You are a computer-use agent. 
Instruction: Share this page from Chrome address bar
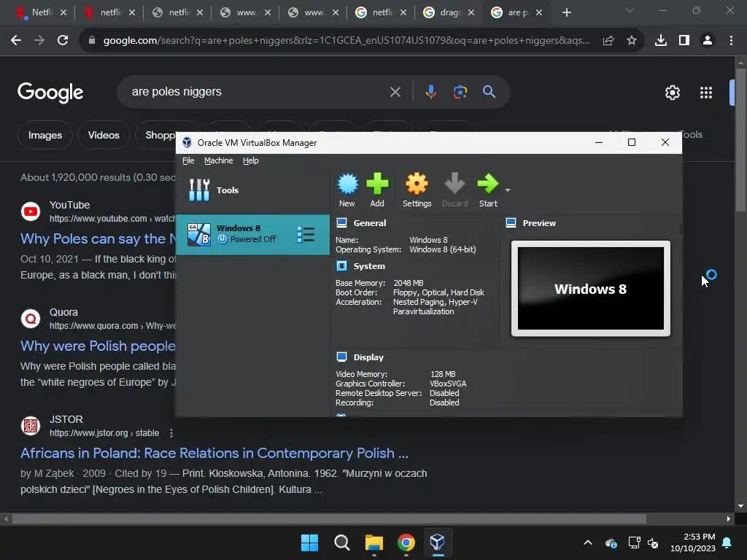pyautogui.click(x=608, y=41)
